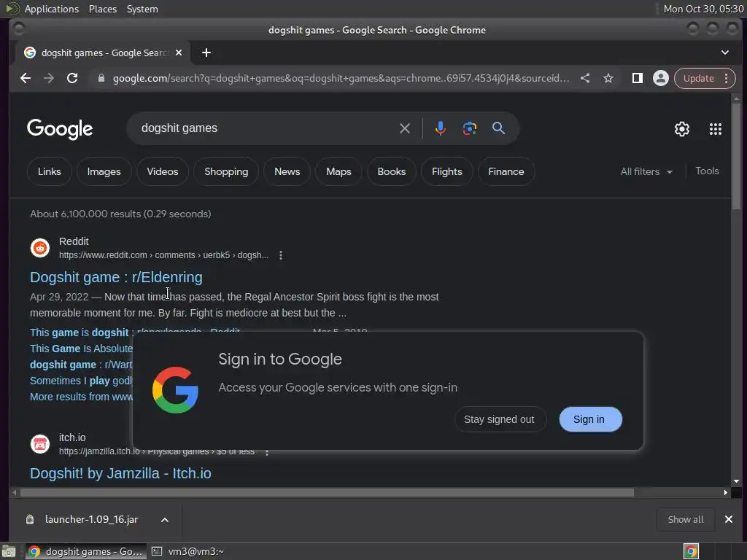Click the clock Mon Oct 30, 05:30

(x=703, y=9)
